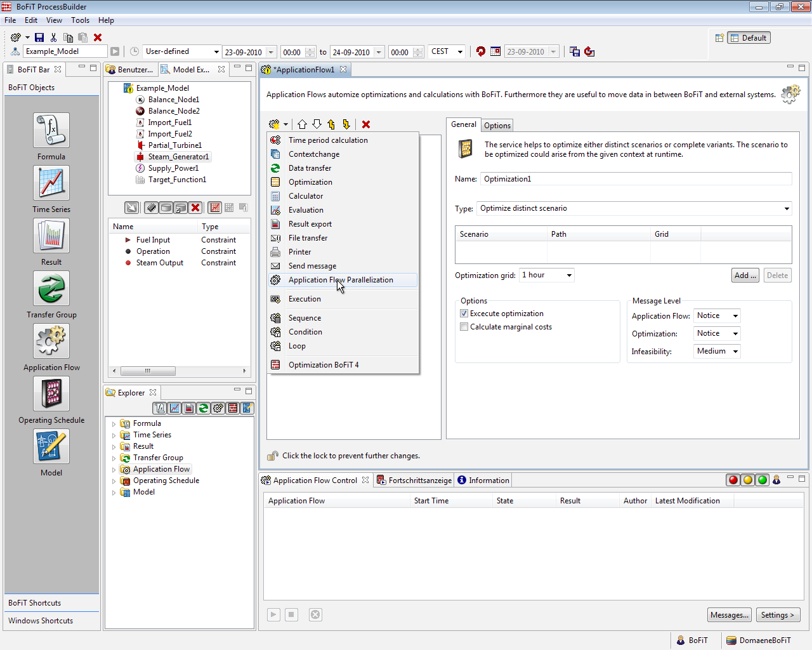Click the green status light button
812x650 pixels.
click(x=763, y=480)
